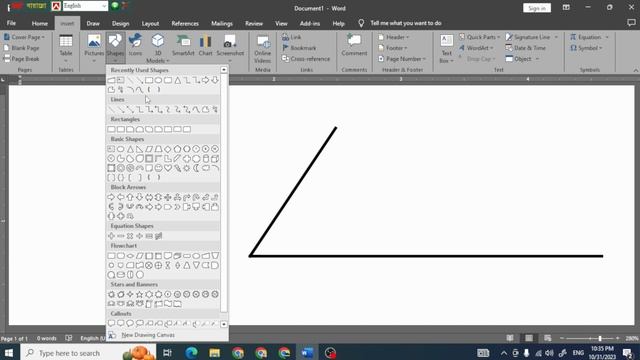Select the Can cylinder shape
The image size is (640, 360).
click(x=206, y=158)
